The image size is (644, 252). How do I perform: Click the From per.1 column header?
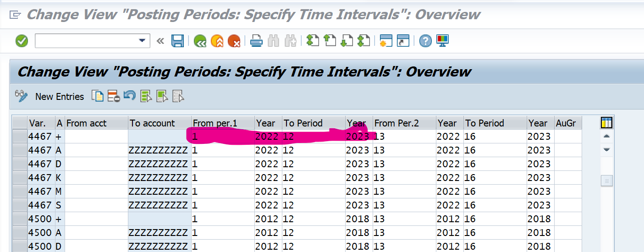pyautogui.click(x=223, y=123)
